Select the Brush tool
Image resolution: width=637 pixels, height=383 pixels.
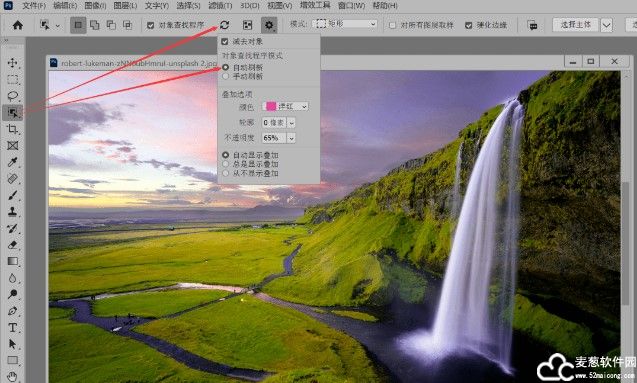pyautogui.click(x=13, y=195)
